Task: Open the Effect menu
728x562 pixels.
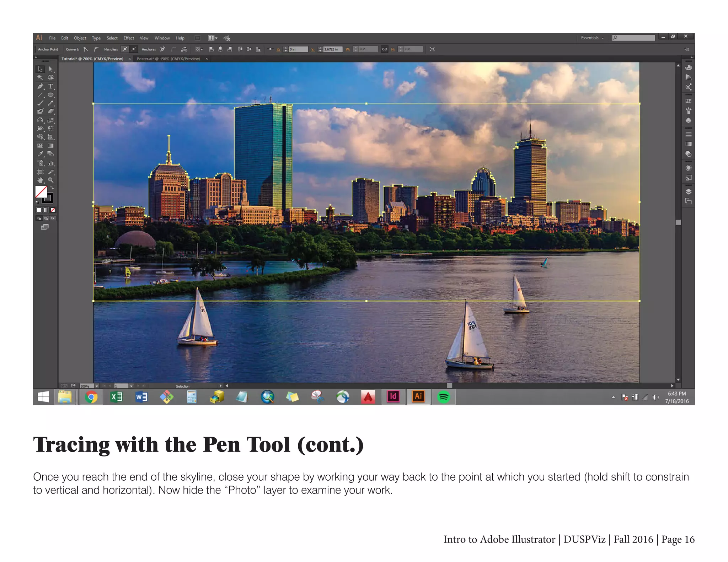Action: pyautogui.click(x=129, y=38)
